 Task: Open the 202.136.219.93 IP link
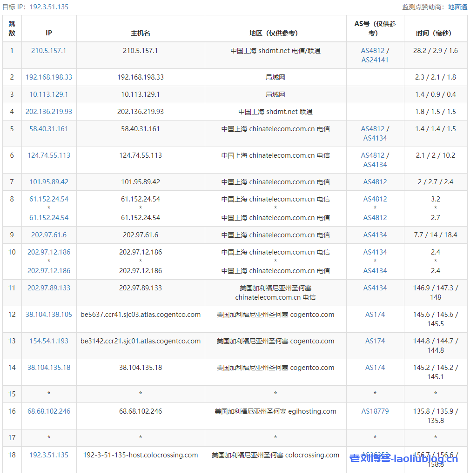pyautogui.click(x=49, y=112)
